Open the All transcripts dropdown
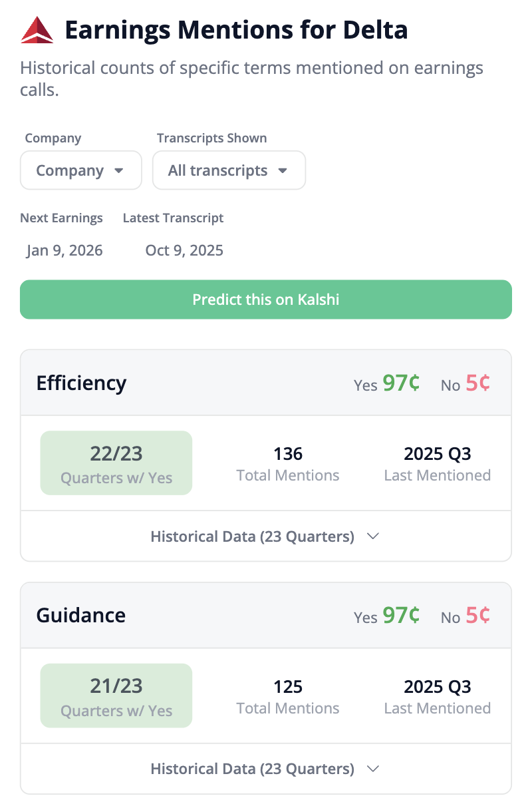 pyautogui.click(x=229, y=170)
